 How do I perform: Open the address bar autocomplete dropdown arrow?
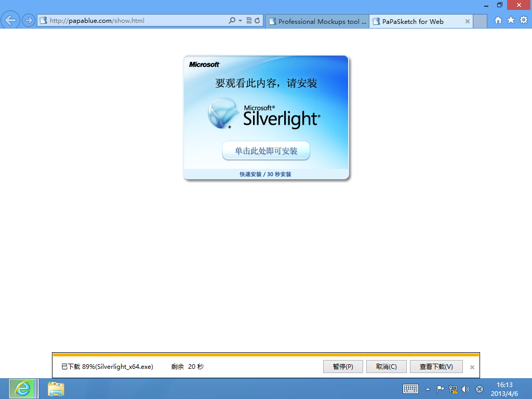pyautogui.click(x=240, y=21)
